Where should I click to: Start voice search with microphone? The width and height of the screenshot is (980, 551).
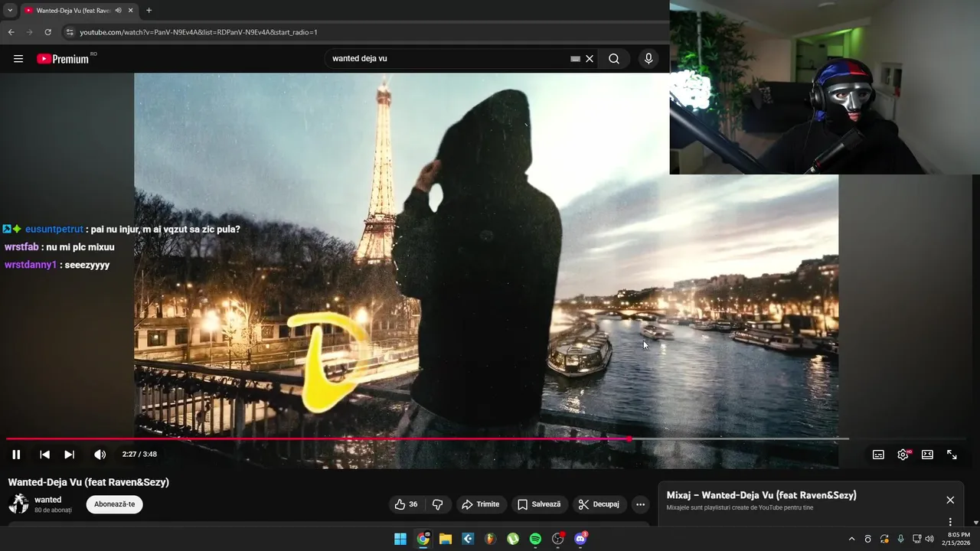648,59
